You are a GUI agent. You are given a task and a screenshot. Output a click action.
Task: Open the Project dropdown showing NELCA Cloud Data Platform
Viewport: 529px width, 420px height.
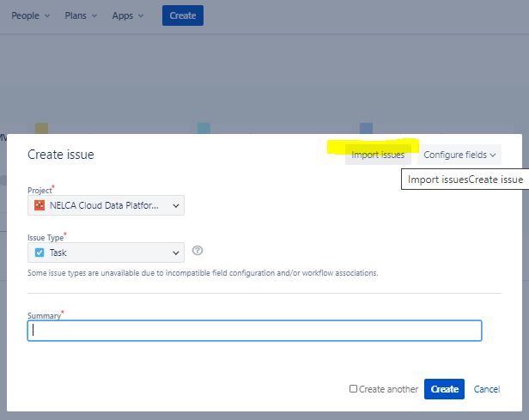coord(106,205)
